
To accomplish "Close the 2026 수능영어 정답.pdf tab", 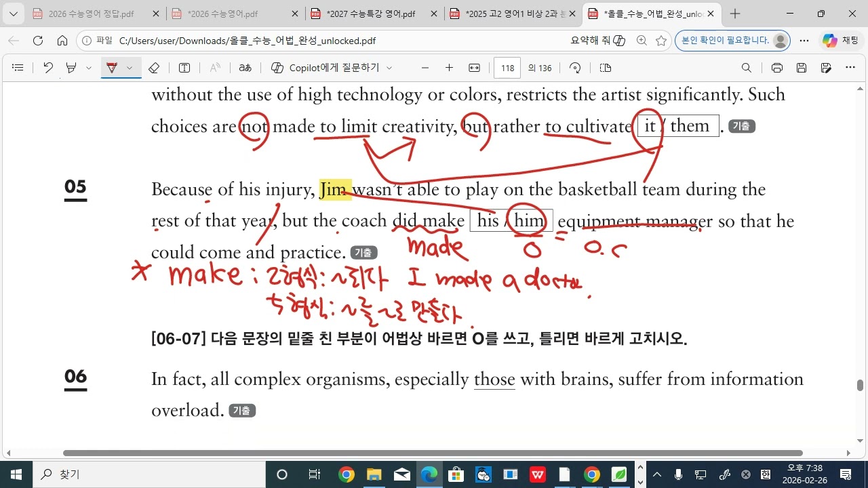I will click(157, 14).
